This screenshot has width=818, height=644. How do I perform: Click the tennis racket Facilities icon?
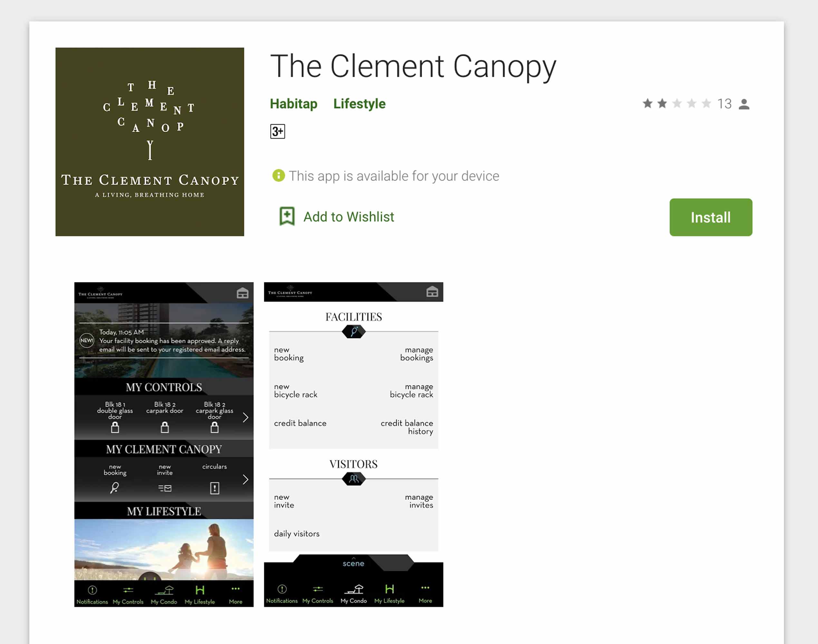(353, 332)
